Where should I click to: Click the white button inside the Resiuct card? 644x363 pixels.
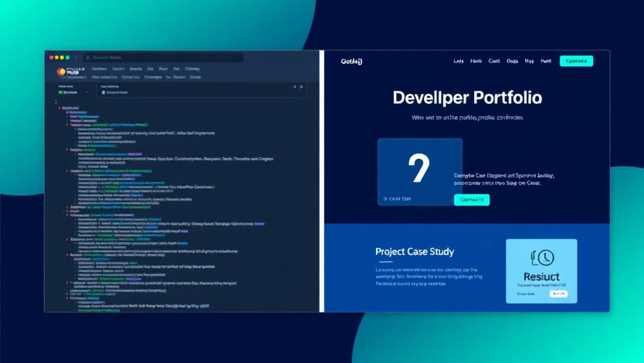click(558, 293)
